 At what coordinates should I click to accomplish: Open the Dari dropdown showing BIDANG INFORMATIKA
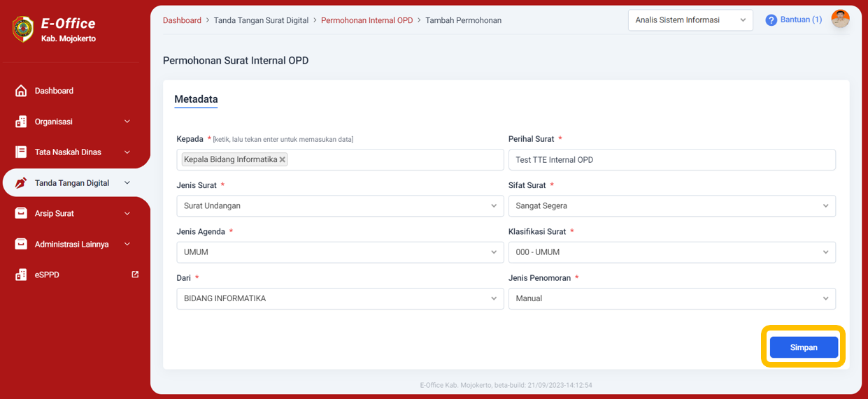pos(340,298)
